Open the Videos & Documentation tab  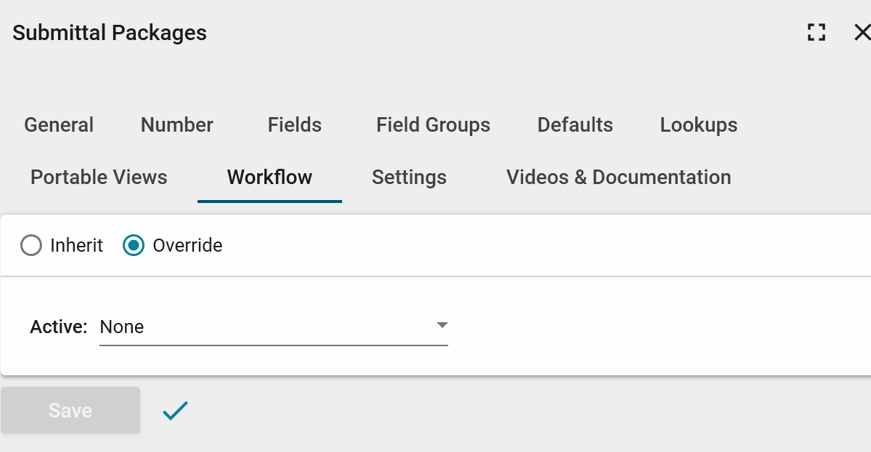(x=618, y=177)
